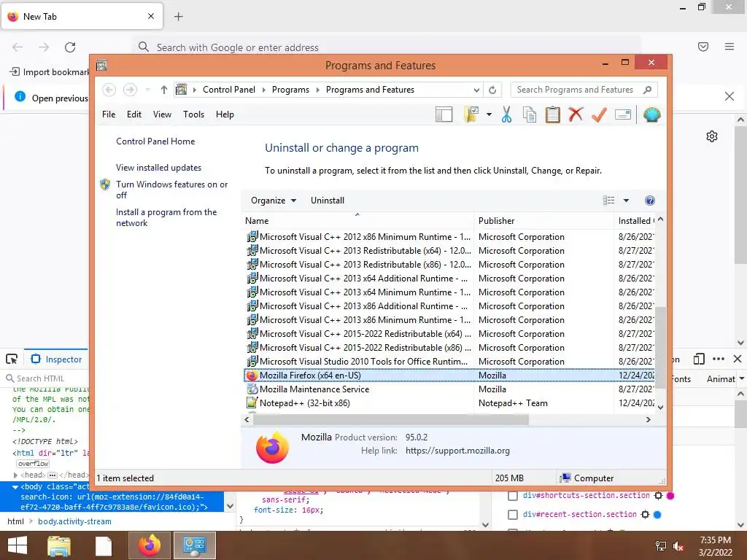Click the element picker icon in DevTools
747x560 pixels.
click(x=12, y=359)
